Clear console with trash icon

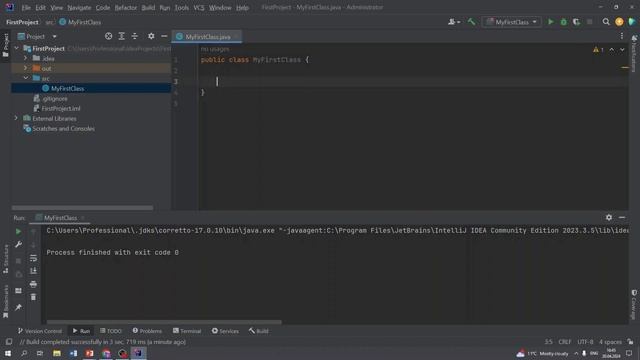[x=33, y=297]
